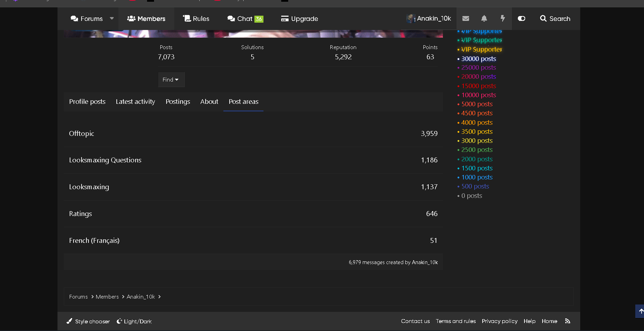Viewport: 644px width, 331px height.
Task: Click the RSS feed icon
Action: tap(568, 321)
